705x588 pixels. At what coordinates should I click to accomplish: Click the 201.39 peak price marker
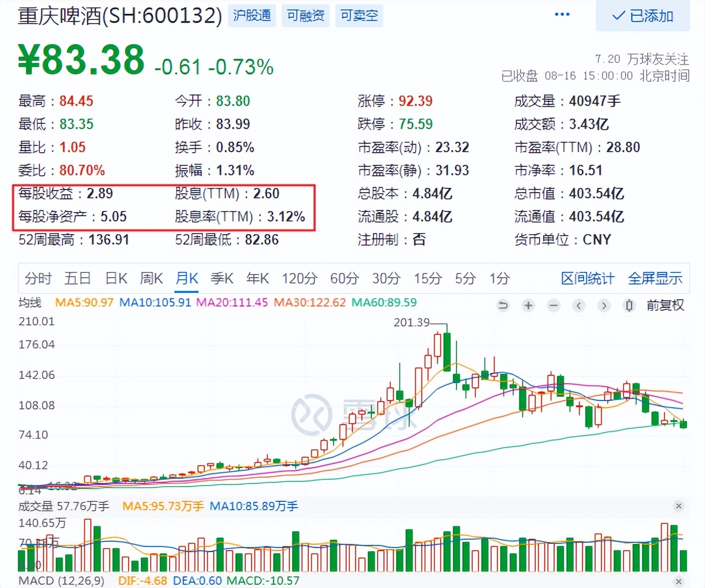412,322
